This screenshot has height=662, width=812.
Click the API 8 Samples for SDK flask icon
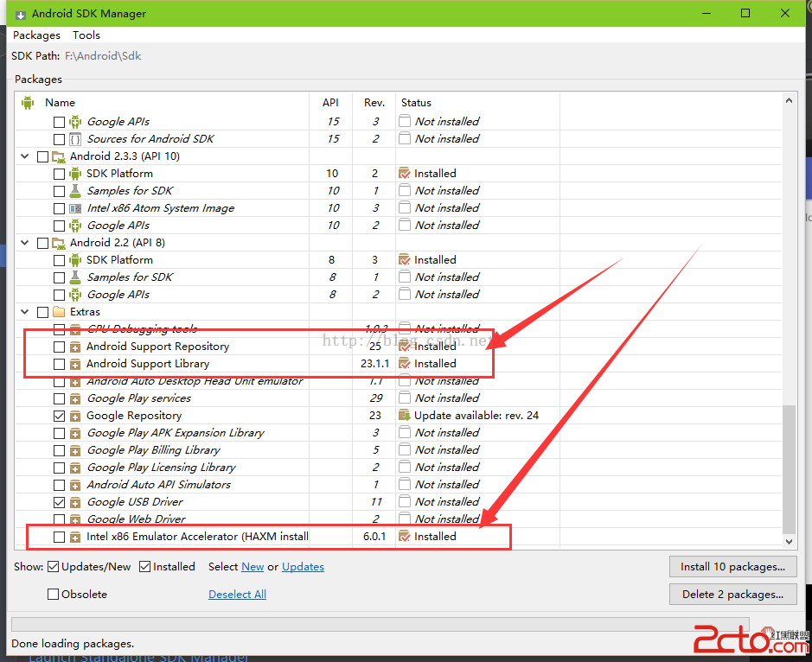(x=75, y=277)
